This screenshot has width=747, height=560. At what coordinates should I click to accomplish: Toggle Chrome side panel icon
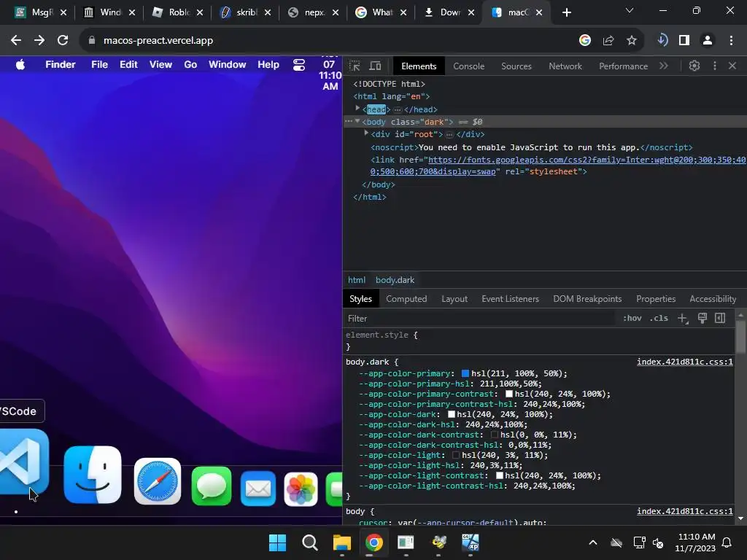(x=684, y=41)
